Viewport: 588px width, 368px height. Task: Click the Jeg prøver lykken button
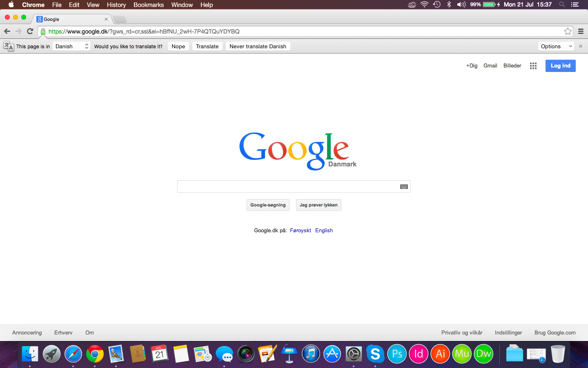pyautogui.click(x=318, y=205)
